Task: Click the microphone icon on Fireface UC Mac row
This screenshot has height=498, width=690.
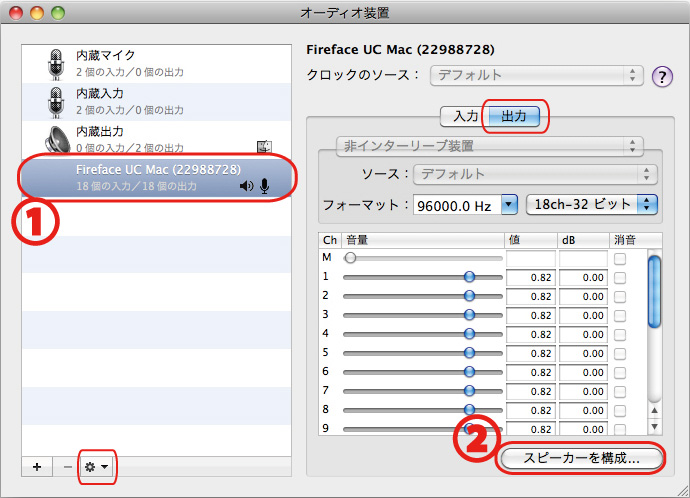Action: pos(265,186)
